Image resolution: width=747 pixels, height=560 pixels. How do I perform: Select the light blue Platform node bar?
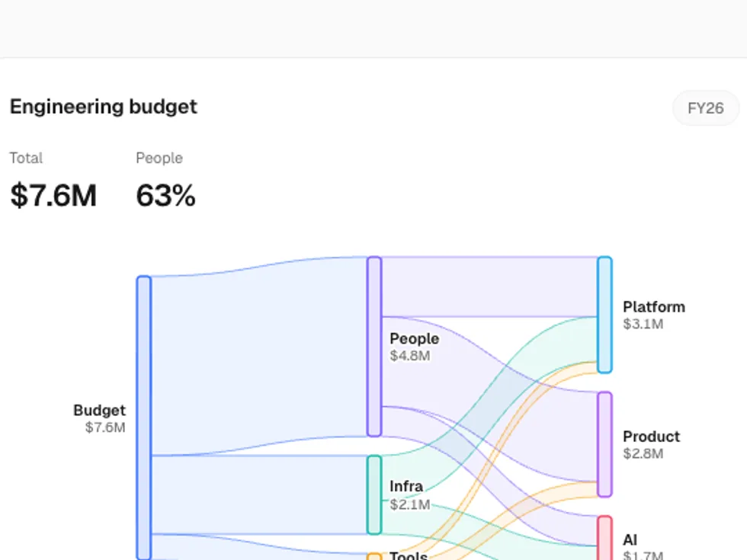pyautogui.click(x=604, y=315)
